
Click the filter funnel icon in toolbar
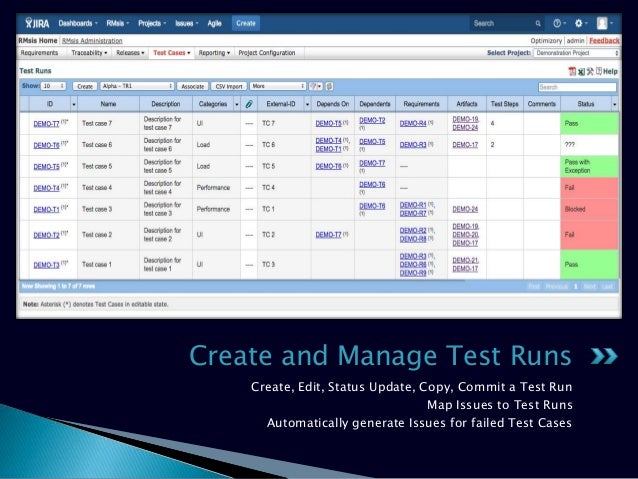[x=313, y=86]
